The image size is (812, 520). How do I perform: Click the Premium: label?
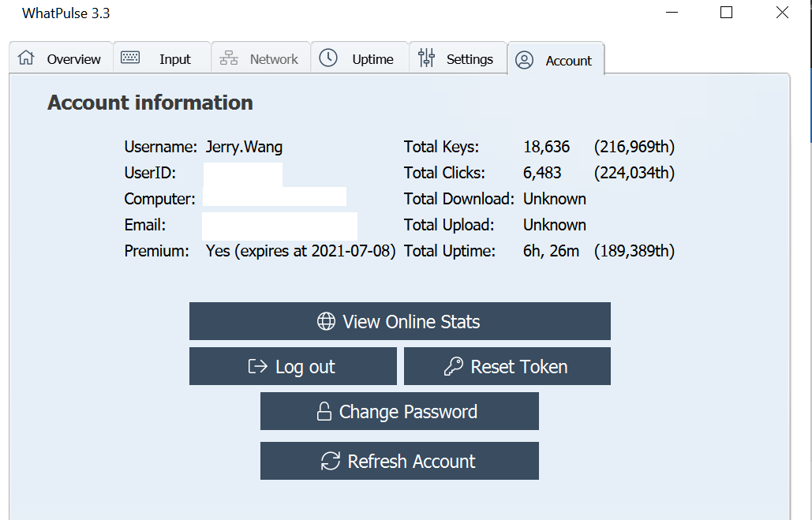(156, 251)
